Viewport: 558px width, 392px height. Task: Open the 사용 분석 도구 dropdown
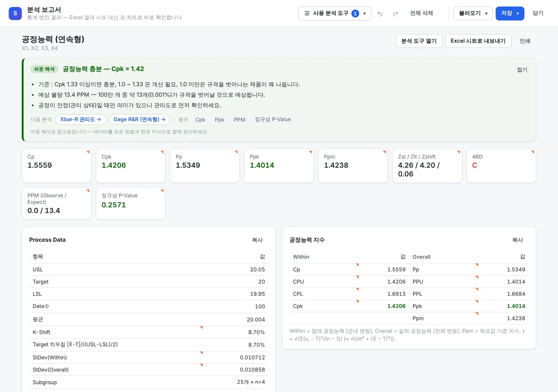coord(334,13)
